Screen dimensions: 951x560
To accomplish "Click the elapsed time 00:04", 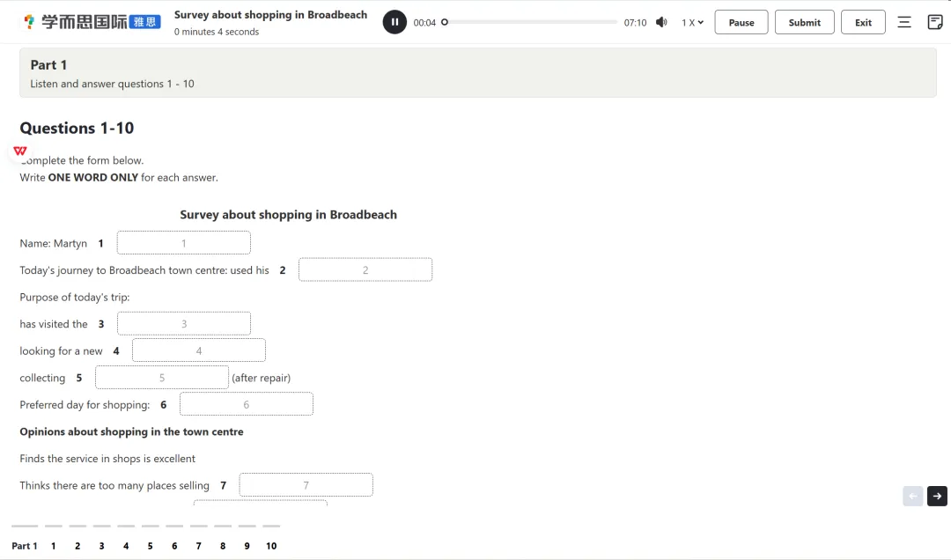I will (x=424, y=22).
